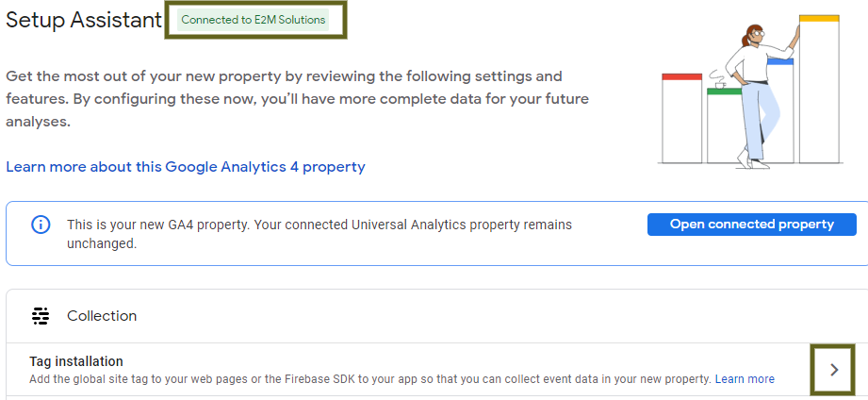The image size is (868, 400).
Task: Expand Tag installation with the chevron arrow
Action: [833, 370]
